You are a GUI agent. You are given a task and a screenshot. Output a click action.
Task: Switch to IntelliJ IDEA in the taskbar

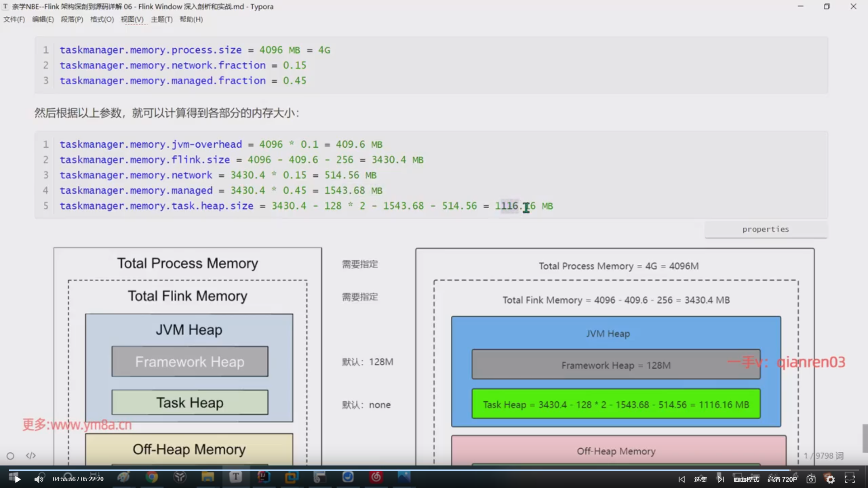(x=264, y=477)
